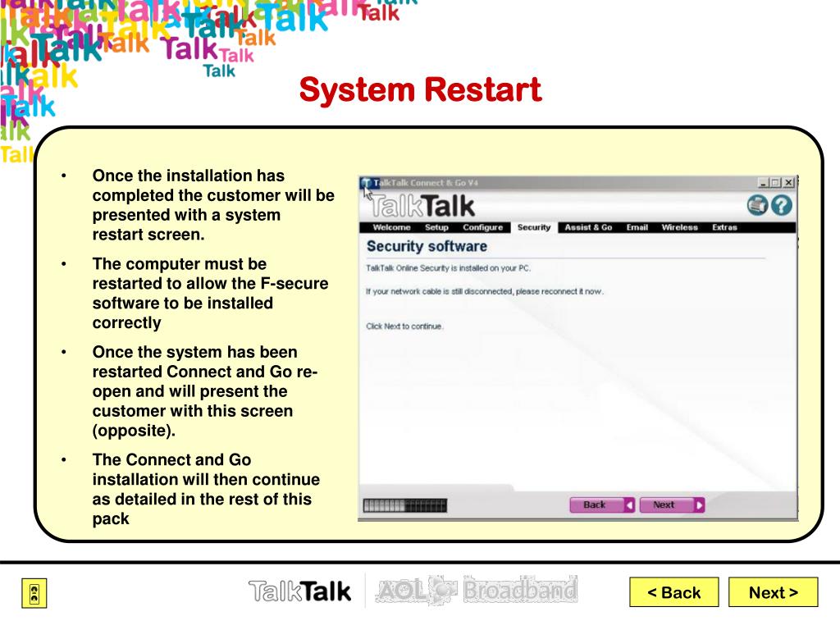The height and width of the screenshot is (630, 840).
Task: Click the 'System Restart' slide title
Action: 421,89
